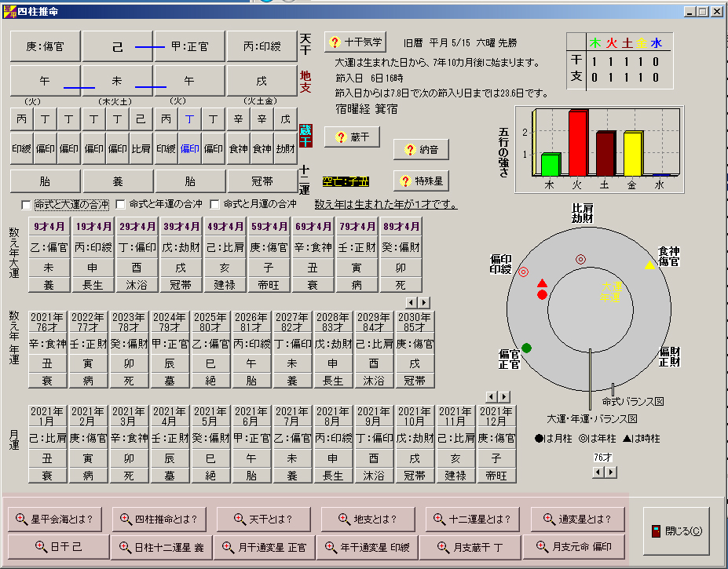Click the magnifier icon beside 月支蔵干 丁
This screenshot has height=569, width=728.
pyautogui.click(x=444, y=547)
